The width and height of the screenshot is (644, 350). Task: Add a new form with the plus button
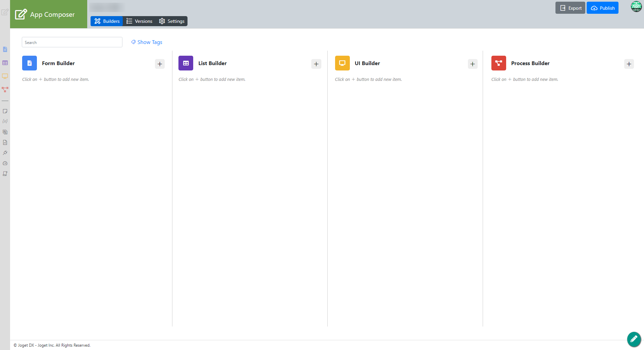160,64
